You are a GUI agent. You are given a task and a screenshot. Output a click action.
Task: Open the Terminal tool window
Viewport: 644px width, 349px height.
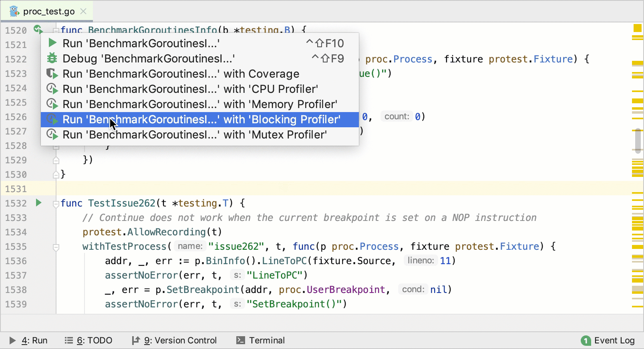261,341
